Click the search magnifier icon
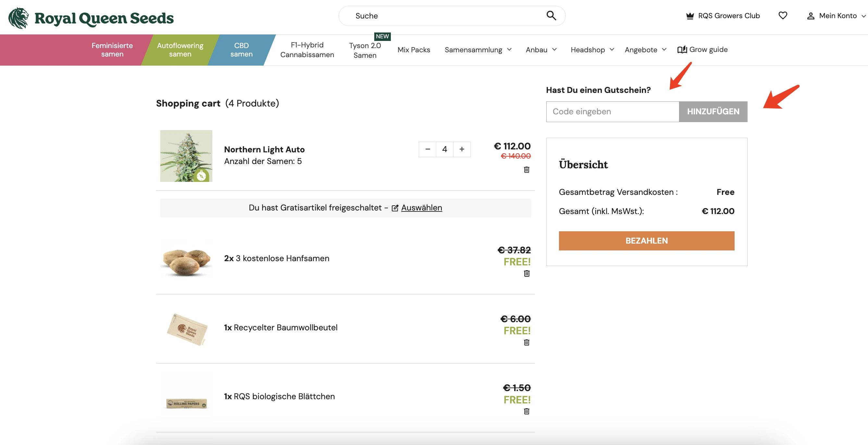Image resolution: width=868 pixels, height=445 pixels. [x=551, y=16]
